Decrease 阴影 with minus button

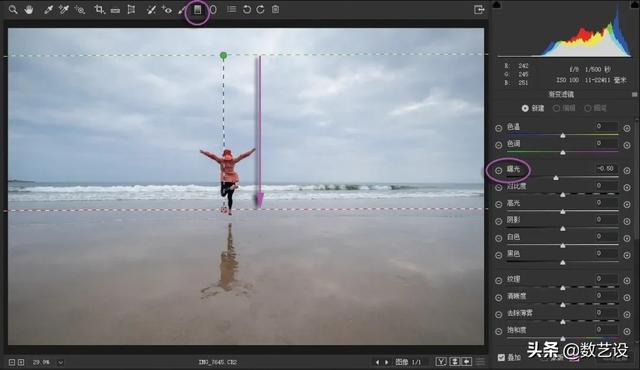pos(498,222)
